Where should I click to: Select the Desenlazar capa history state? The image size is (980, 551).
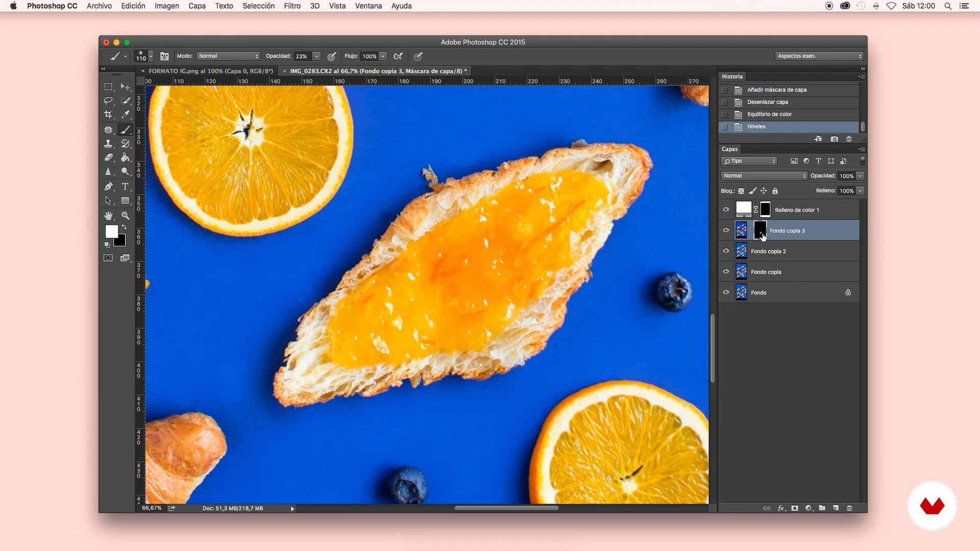click(x=789, y=102)
